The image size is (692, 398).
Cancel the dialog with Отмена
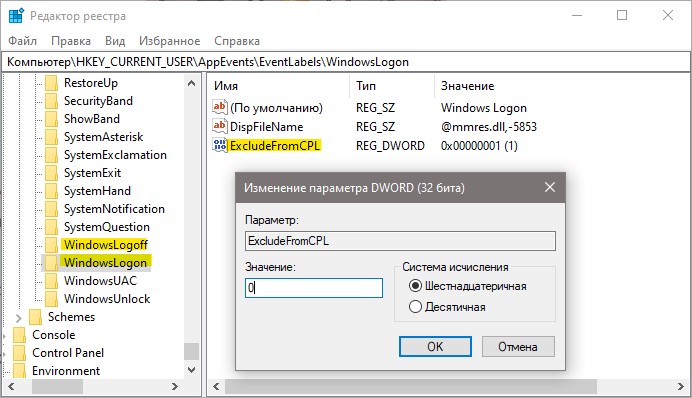point(518,346)
